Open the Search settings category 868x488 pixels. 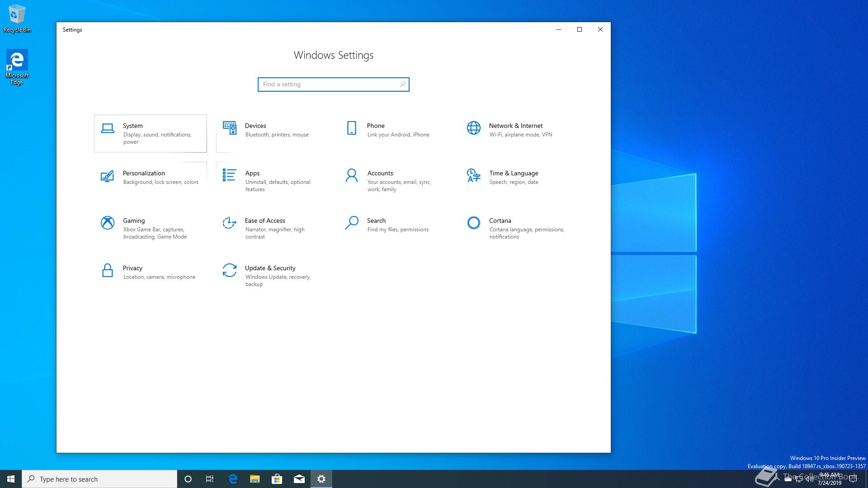pyautogui.click(x=395, y=228)
